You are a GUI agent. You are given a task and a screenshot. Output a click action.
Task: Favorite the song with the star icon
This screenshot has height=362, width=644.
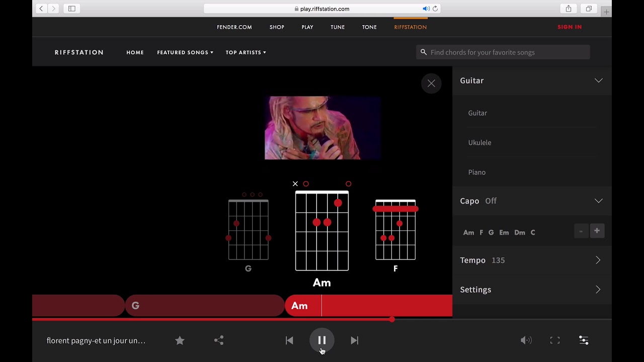(x=180, y=340)
